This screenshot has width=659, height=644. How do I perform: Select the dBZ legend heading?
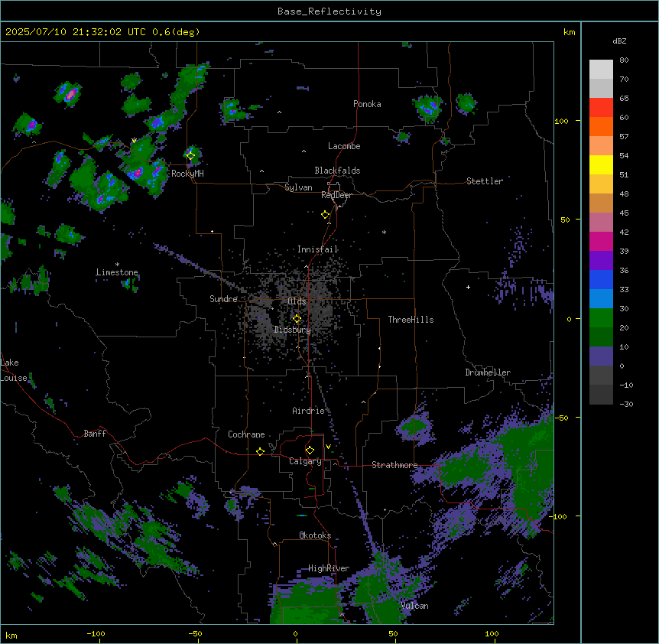(619, 41)
